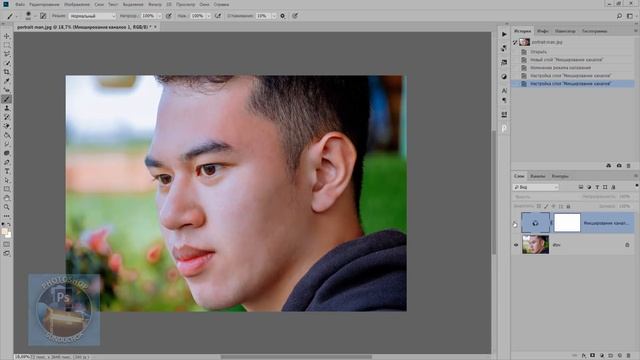This screenshot has width=640, height=360.
Task: Select the Clone Stamp tool
Action: click(x=7, y=108)
